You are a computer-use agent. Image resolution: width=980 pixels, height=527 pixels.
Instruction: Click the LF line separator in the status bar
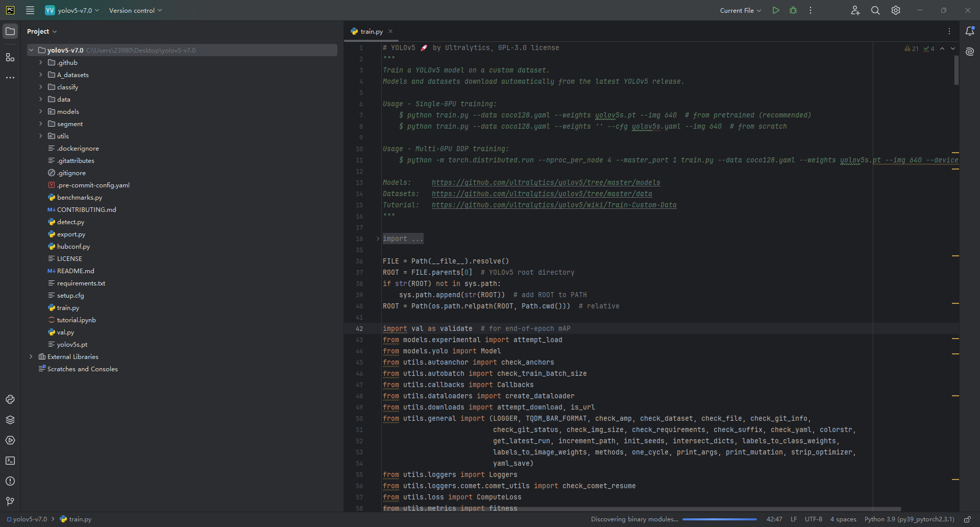794,519
